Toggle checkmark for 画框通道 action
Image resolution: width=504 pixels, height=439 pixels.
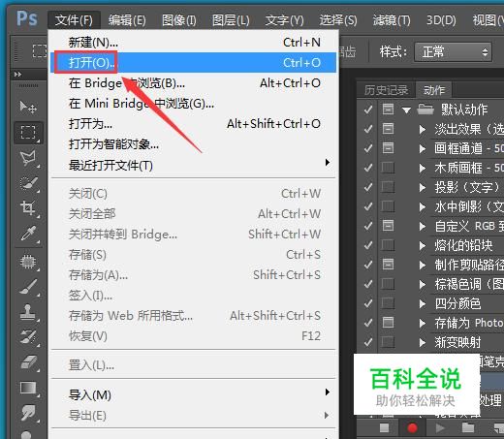click(368, 148)
